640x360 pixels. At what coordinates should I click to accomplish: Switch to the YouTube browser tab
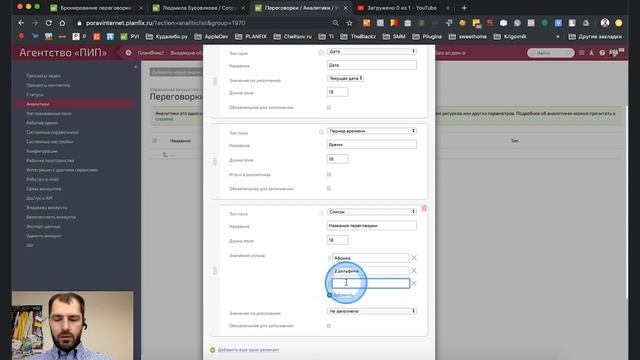tap(402, 8)
